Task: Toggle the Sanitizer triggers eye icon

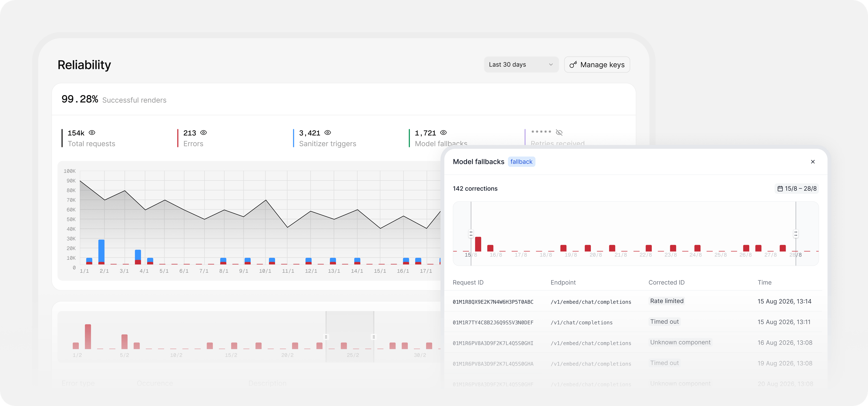Action: [328, 133]
